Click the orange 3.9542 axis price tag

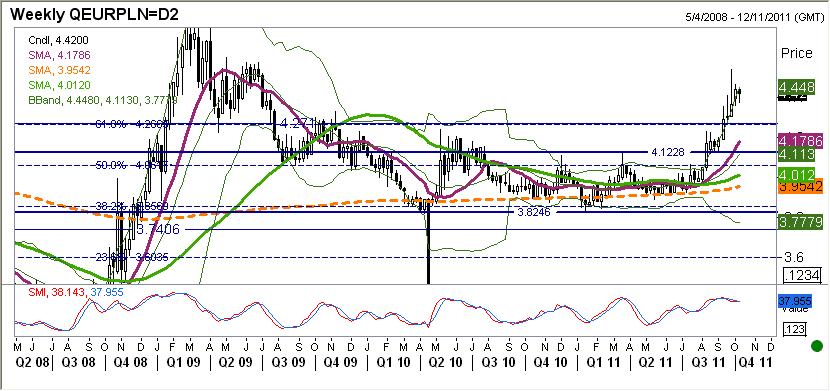(x=799, y=187)
